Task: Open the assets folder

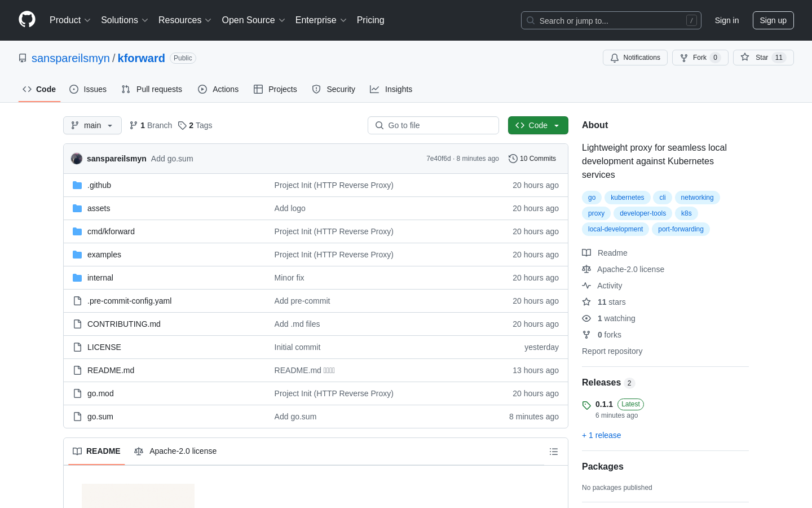Action: tap(99, 208)
